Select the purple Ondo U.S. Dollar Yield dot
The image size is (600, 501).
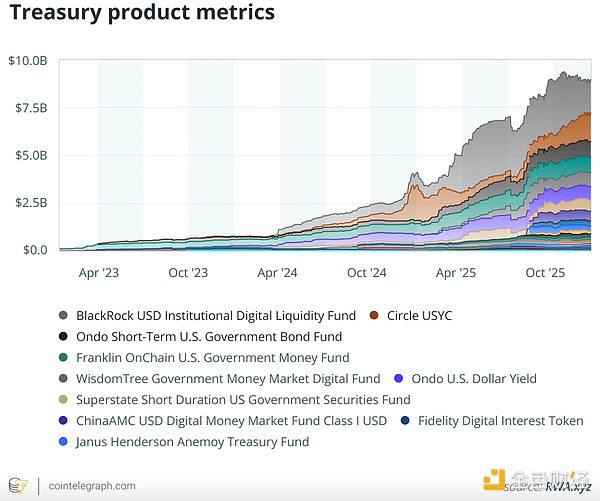pyautogui.click(x=399, y=379)
